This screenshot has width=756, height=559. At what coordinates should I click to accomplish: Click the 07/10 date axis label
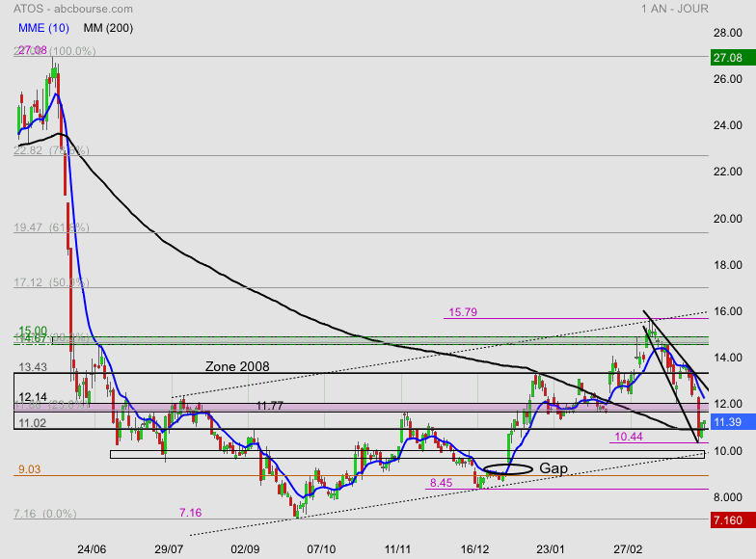[321, 549]
